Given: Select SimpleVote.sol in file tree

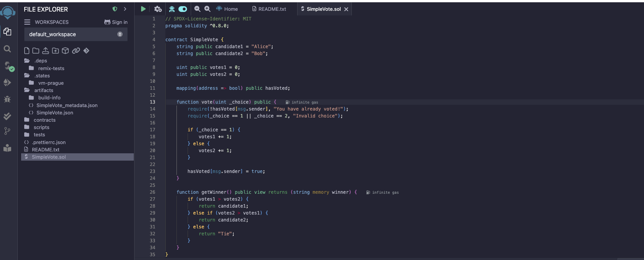Looking at the screenshot, I should click(x=77, y=157).
